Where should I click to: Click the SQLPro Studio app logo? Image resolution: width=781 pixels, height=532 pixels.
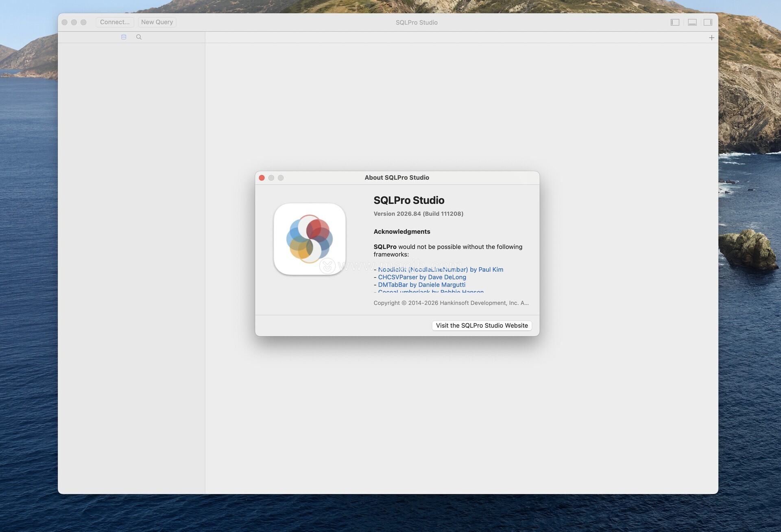[310, 239]
